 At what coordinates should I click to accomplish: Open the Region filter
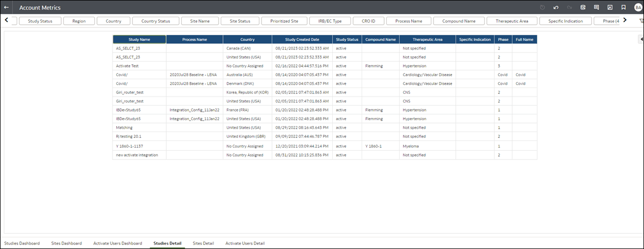79,21
